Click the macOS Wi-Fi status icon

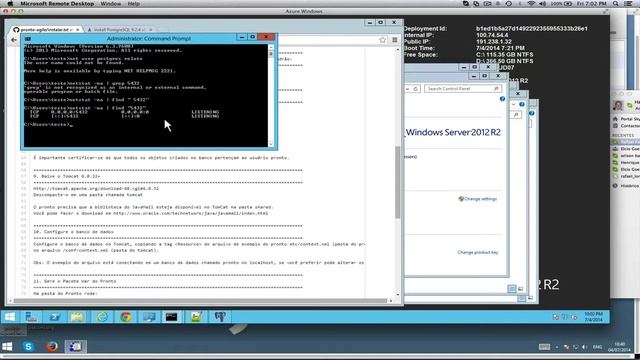[x=531, y=4]
